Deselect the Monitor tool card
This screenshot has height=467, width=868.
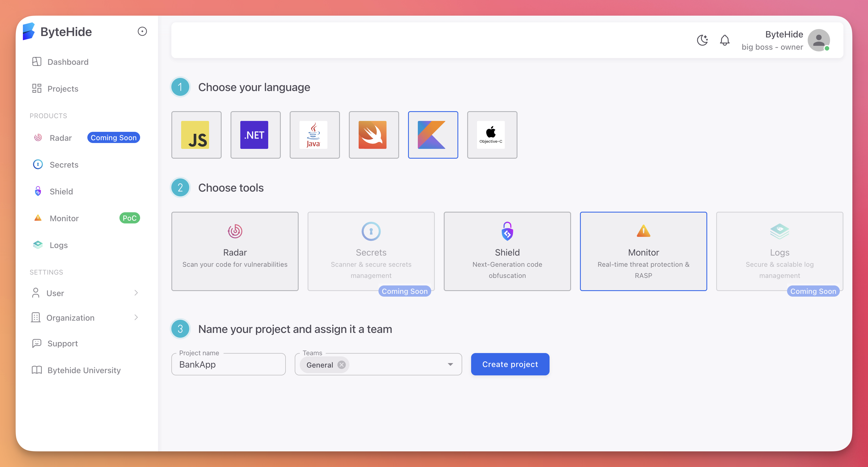(x=643, y=251)
